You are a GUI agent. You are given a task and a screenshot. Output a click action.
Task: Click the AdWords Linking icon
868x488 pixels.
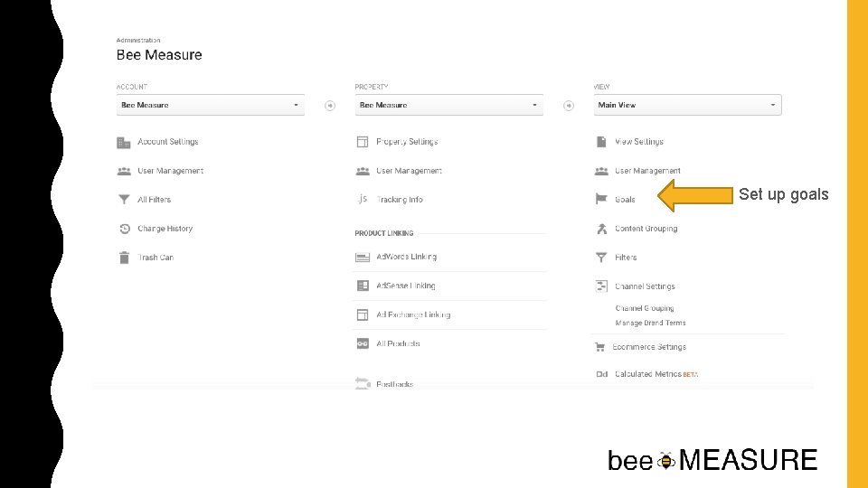tap(362, 258)
